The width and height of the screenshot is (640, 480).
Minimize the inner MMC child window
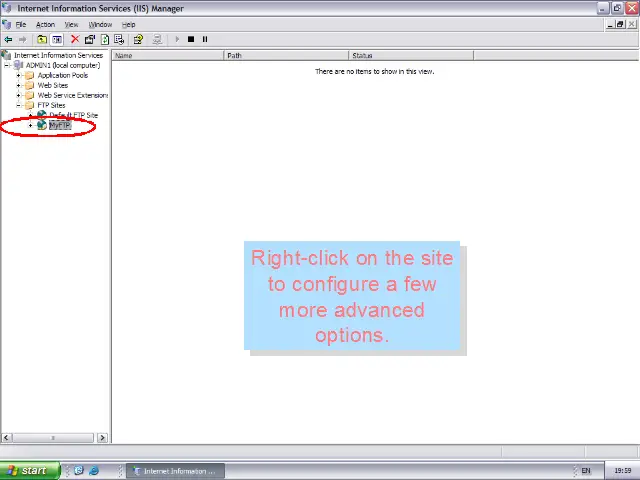(610, 24)
